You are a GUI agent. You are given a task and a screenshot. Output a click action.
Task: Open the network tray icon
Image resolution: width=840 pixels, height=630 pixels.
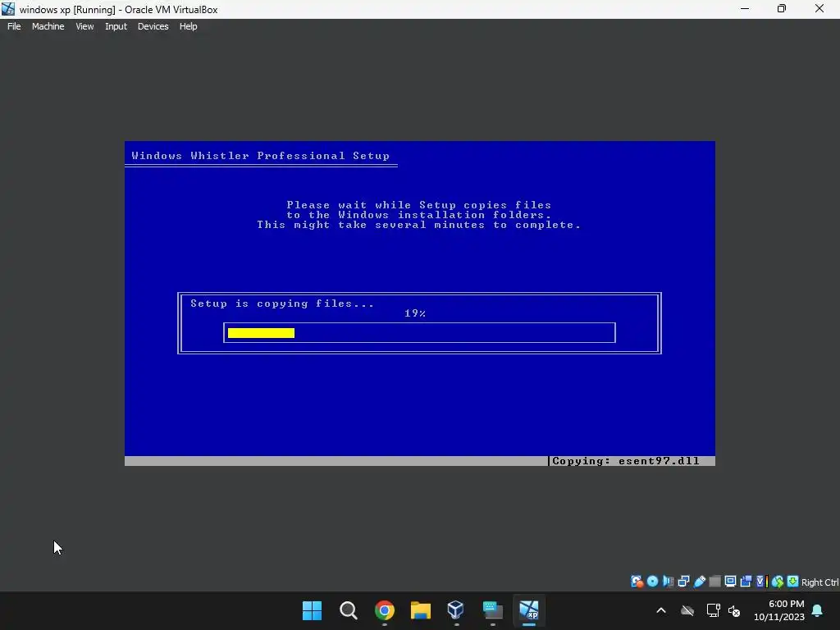click(713, 610)
